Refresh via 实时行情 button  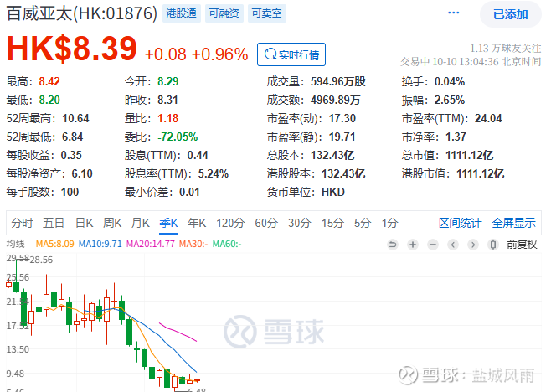291,54
